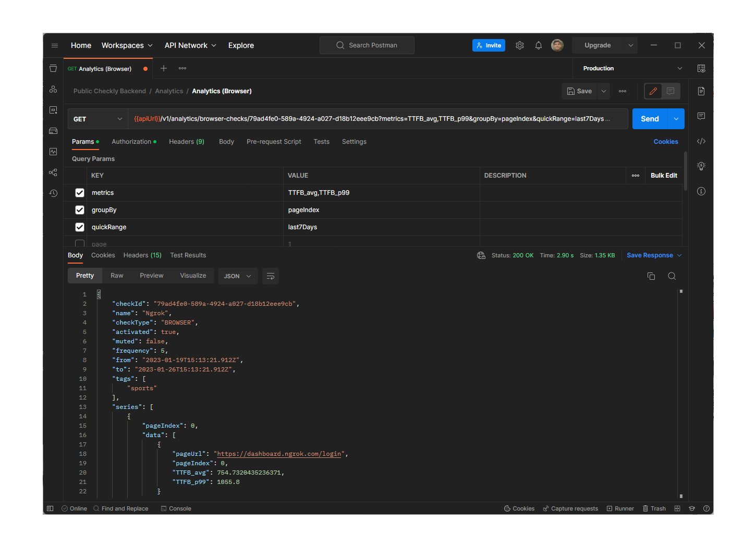Click the Send button
This screenshot has height=547, width=756.
(x=650, y=118)
